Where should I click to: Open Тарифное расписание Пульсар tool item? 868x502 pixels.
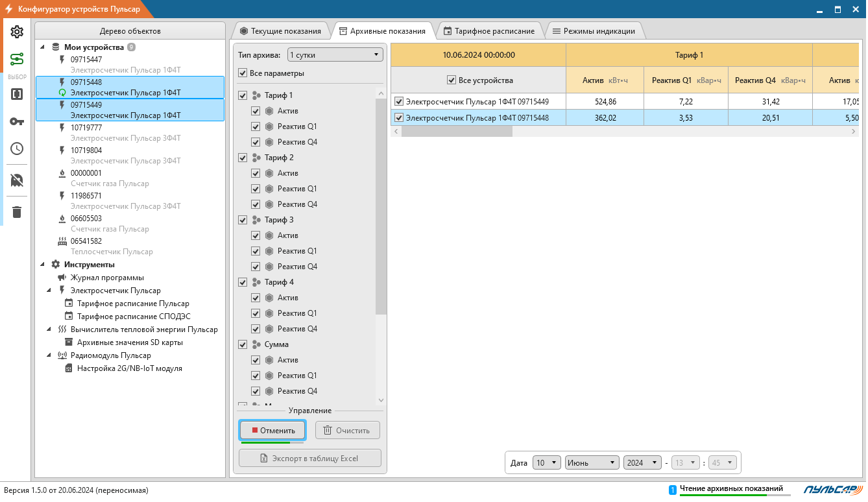(133, 304)
